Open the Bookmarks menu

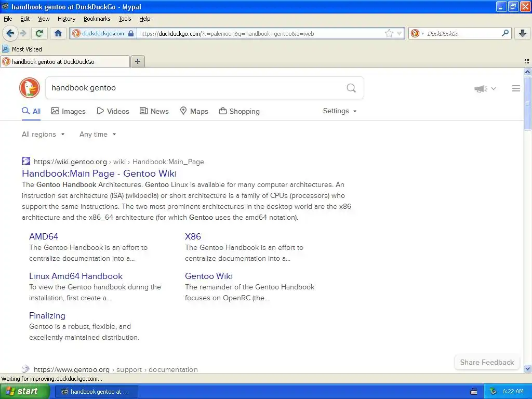97,19
